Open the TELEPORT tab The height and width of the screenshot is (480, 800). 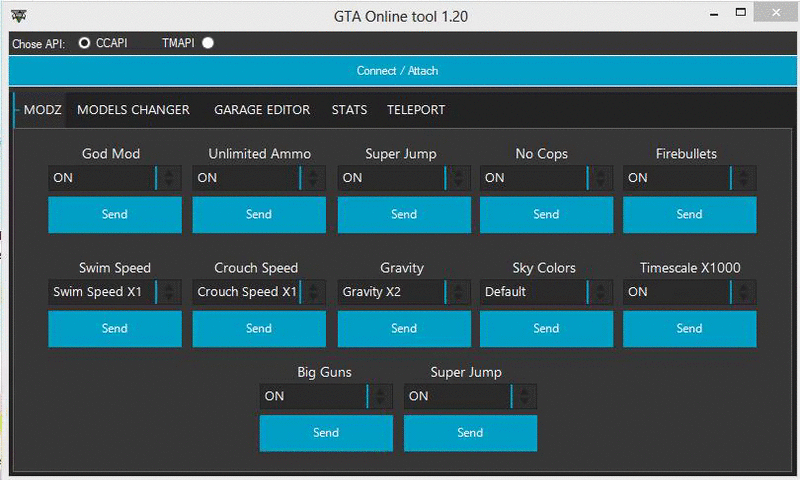click(x=416, y=110)
